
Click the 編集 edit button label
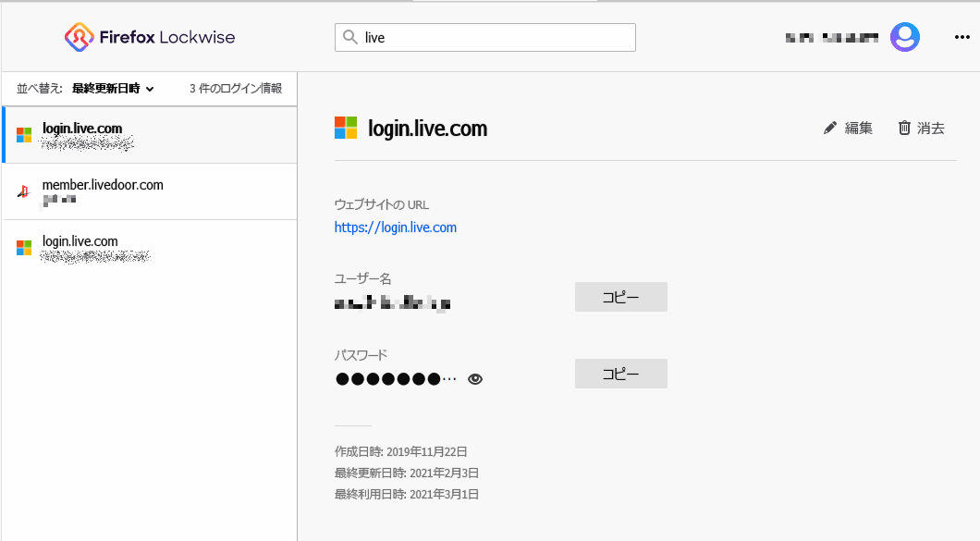point(858,129)
